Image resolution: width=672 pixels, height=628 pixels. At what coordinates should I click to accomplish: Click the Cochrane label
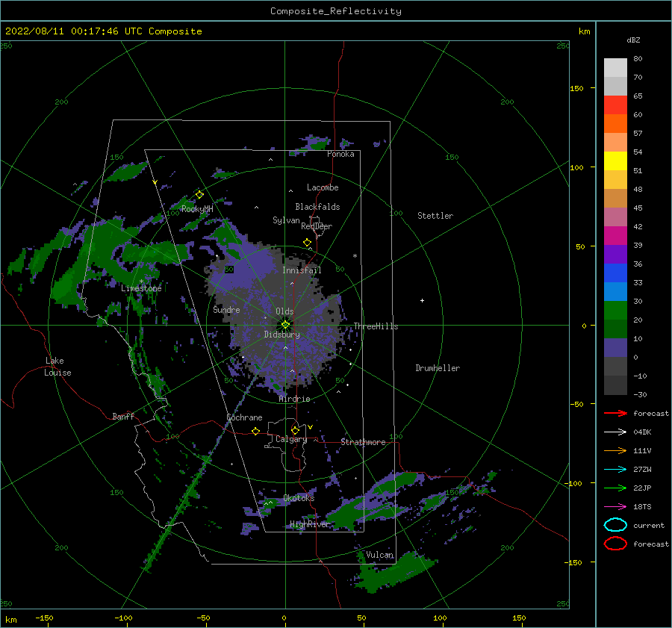[x=244, y=417]
